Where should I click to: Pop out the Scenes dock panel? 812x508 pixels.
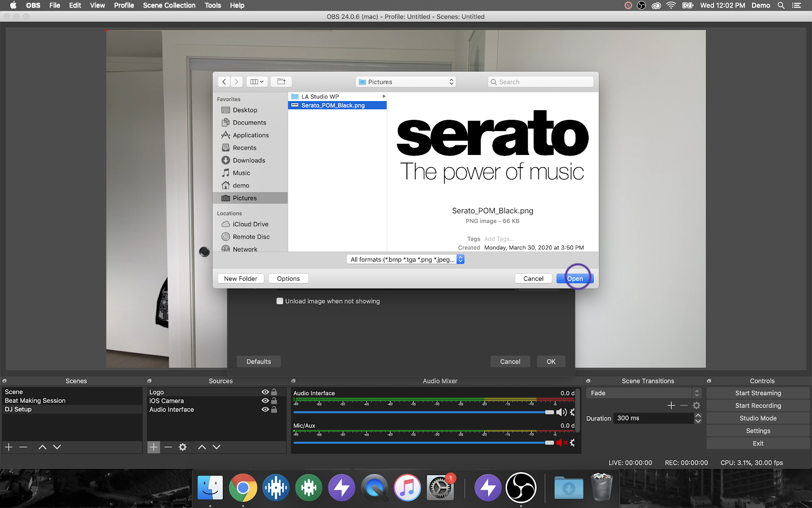[5, 381]
